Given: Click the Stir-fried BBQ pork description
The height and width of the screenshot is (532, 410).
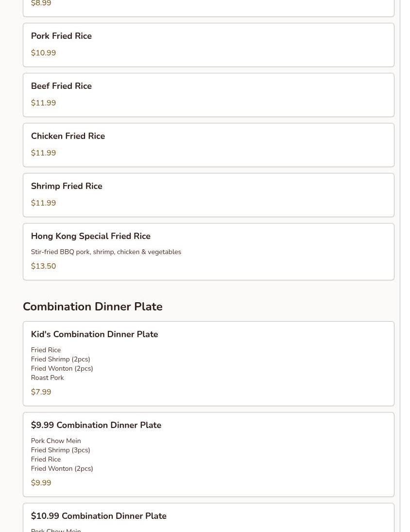Looking at the screenshot, I should point(106,252).
